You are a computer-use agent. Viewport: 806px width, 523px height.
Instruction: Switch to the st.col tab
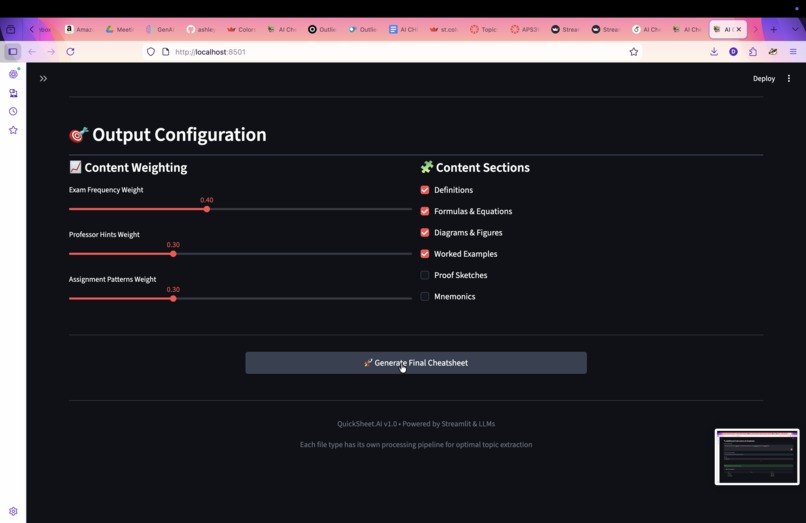coord(443,29)
